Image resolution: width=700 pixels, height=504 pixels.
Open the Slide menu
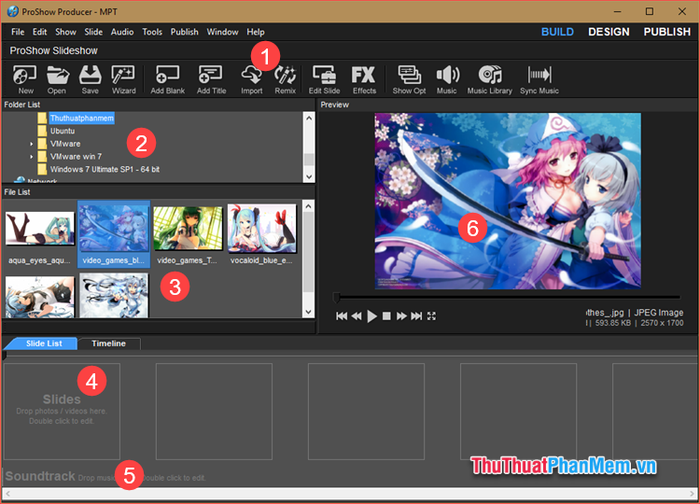[x=93, y=32]
